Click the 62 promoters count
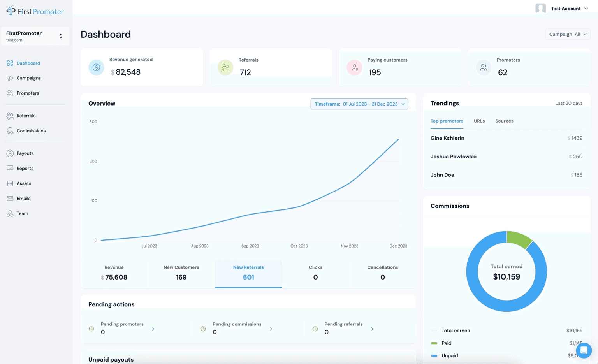598x364 pixels. (503, 72)
